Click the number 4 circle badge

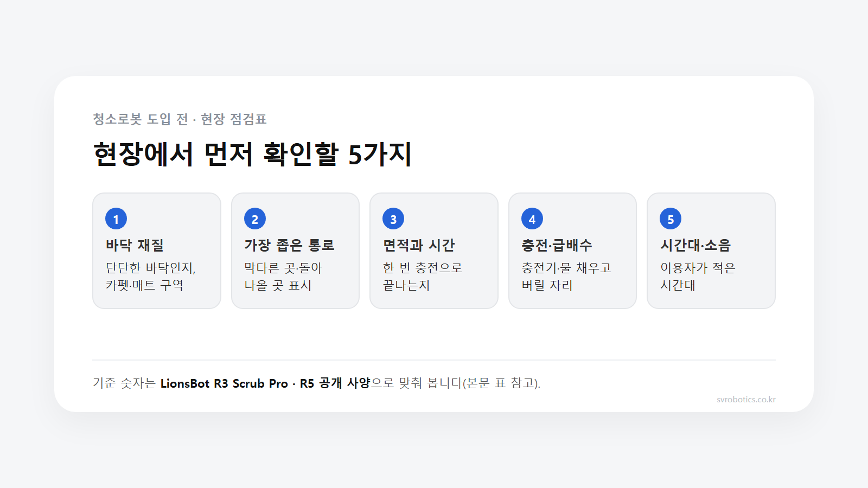[x=532, y=219]
